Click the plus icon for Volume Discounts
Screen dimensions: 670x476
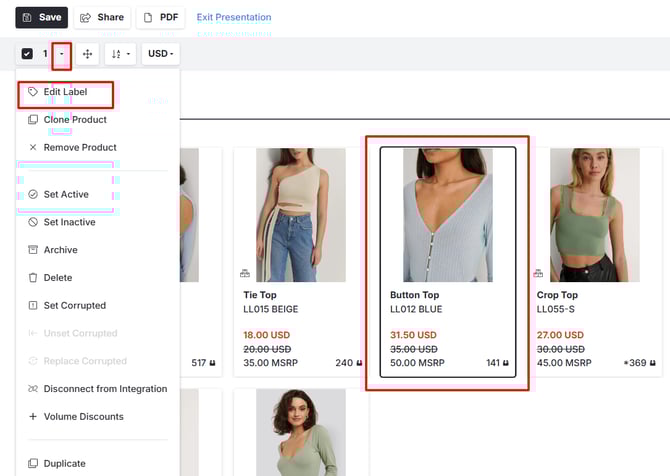33,417
